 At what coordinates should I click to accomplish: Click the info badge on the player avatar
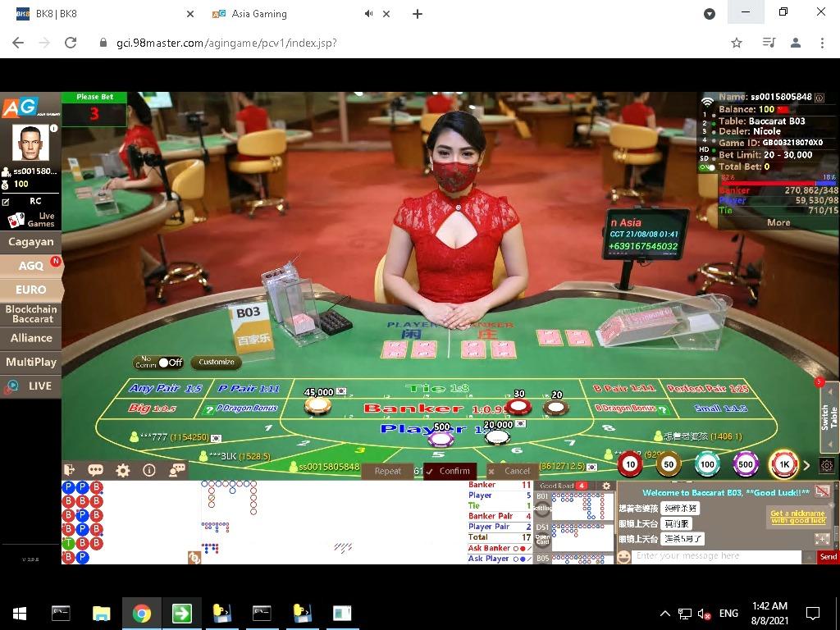pos(53,128)
